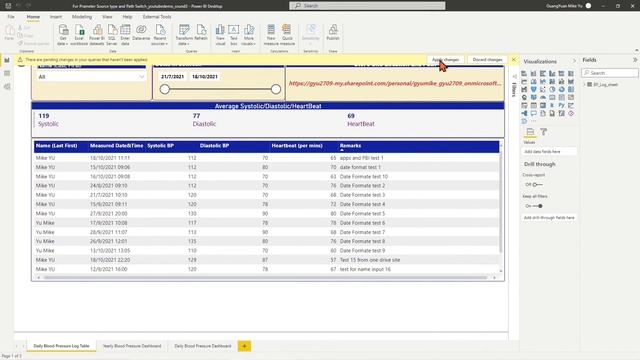Open Power BI datasets source

point(97,34)
